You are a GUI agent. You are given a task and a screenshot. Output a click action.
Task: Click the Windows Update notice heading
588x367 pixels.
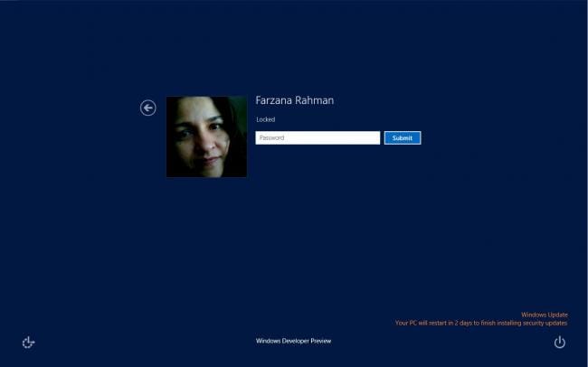click(x=544, y=315)
